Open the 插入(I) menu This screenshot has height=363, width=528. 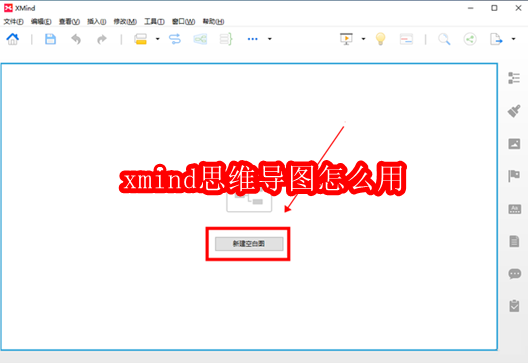click(x=97, y=22)
